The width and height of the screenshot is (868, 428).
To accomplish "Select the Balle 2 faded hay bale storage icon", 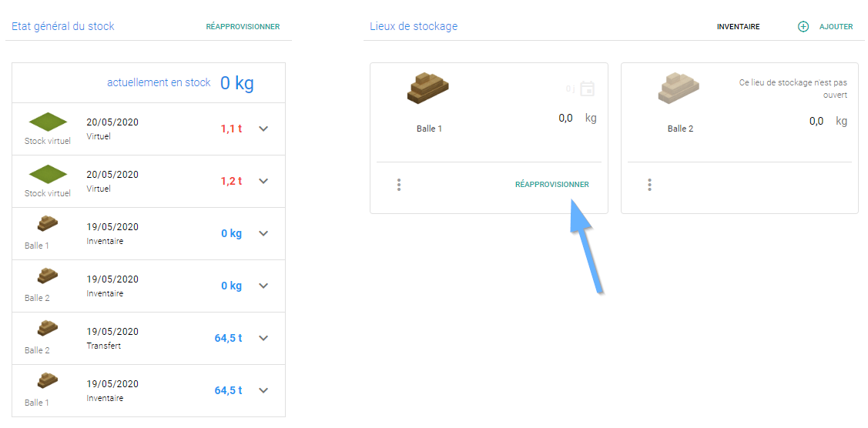I will click(679, 87).
